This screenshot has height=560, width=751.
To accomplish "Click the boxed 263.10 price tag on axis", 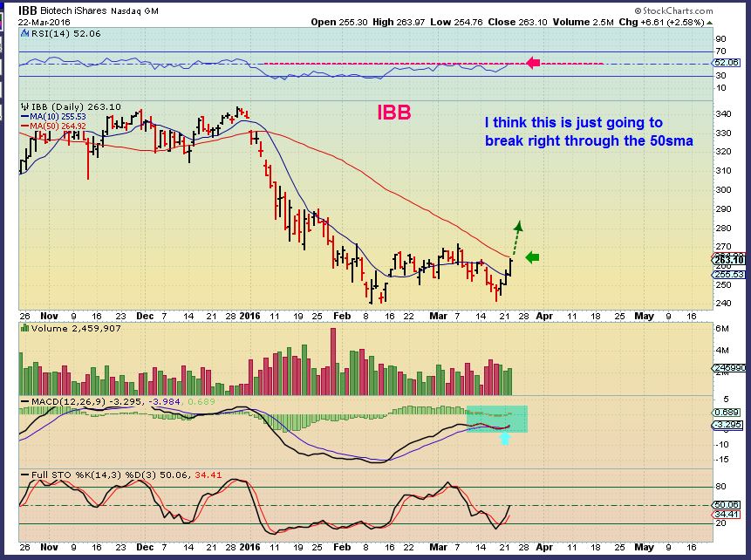I will click(729, 260).
